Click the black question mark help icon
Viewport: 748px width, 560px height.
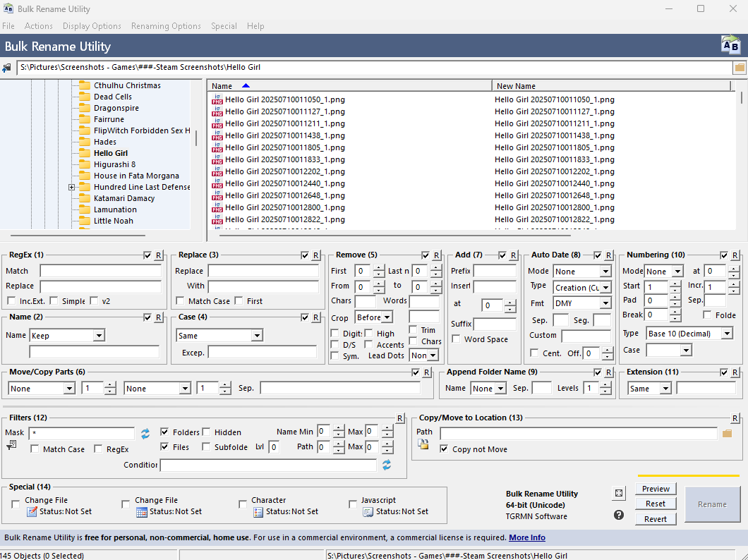coord(619,515)
